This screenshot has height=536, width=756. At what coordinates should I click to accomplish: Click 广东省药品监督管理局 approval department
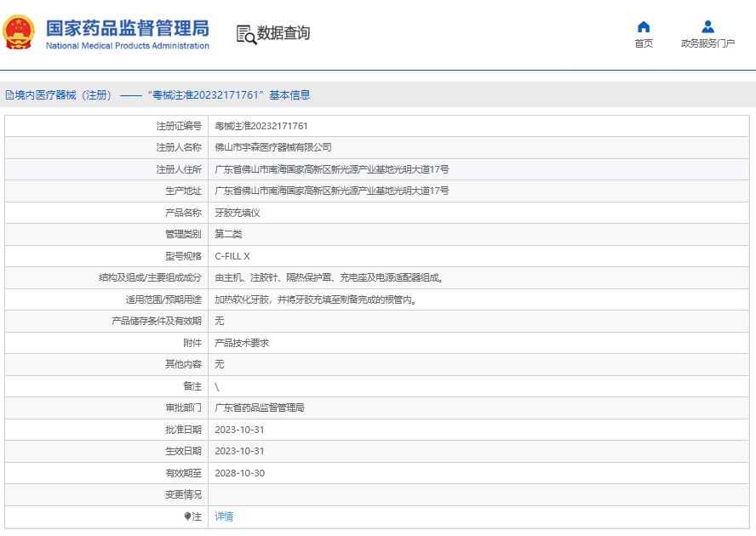coord(260,408)
